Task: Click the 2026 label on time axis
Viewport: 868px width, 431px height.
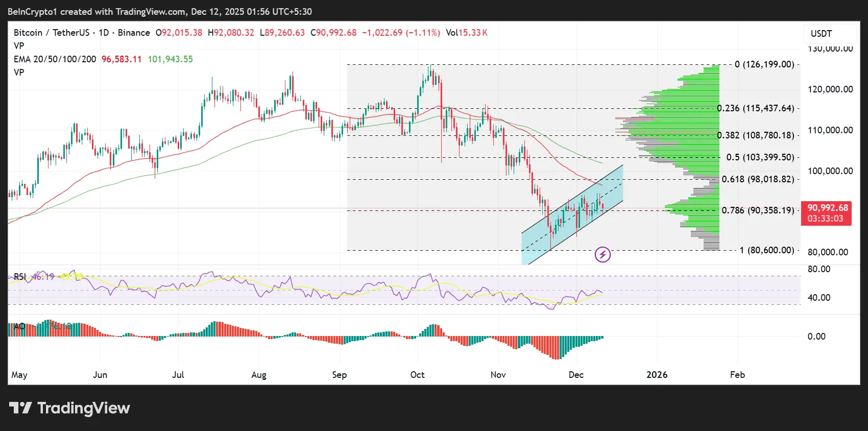Action: [657, 375]
